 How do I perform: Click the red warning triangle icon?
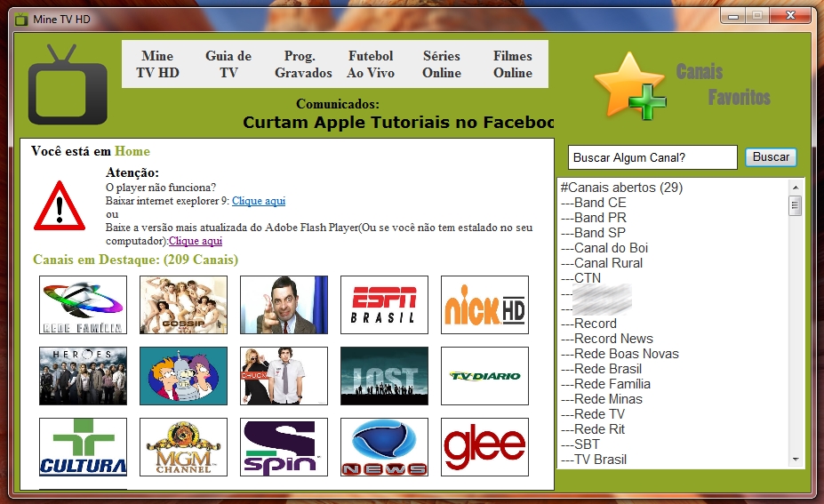coord(60,206)
